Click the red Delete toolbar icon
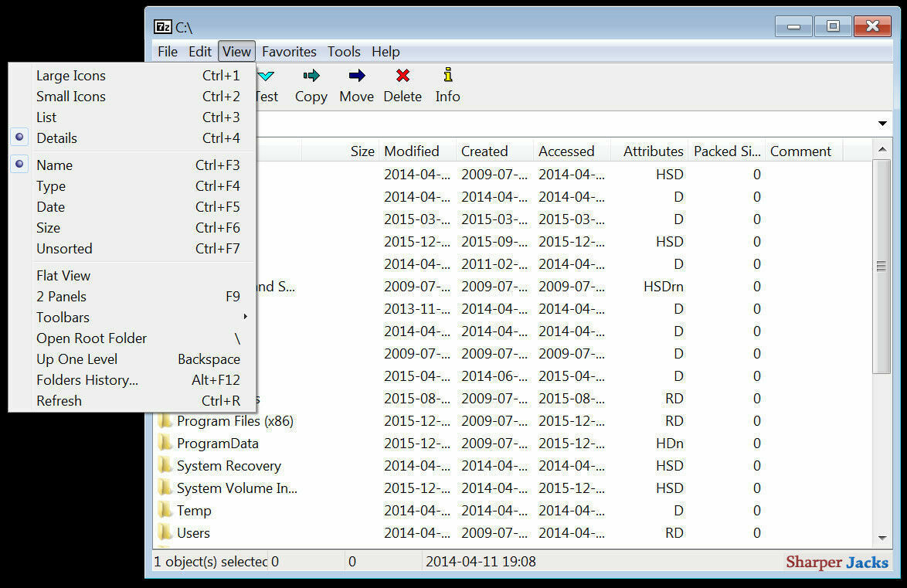Screen dimensions: 907x588 (403, 75)
